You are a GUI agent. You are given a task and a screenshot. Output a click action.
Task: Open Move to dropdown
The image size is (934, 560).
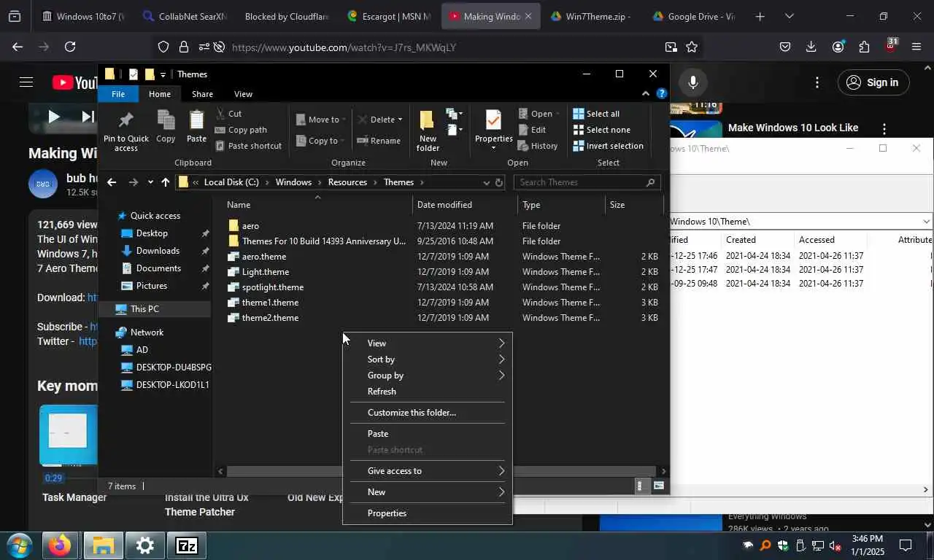320,120
